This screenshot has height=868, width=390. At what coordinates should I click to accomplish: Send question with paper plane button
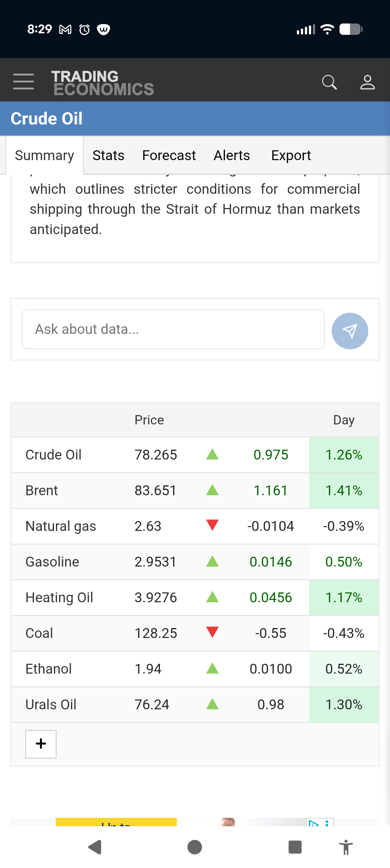coord(350,330)
